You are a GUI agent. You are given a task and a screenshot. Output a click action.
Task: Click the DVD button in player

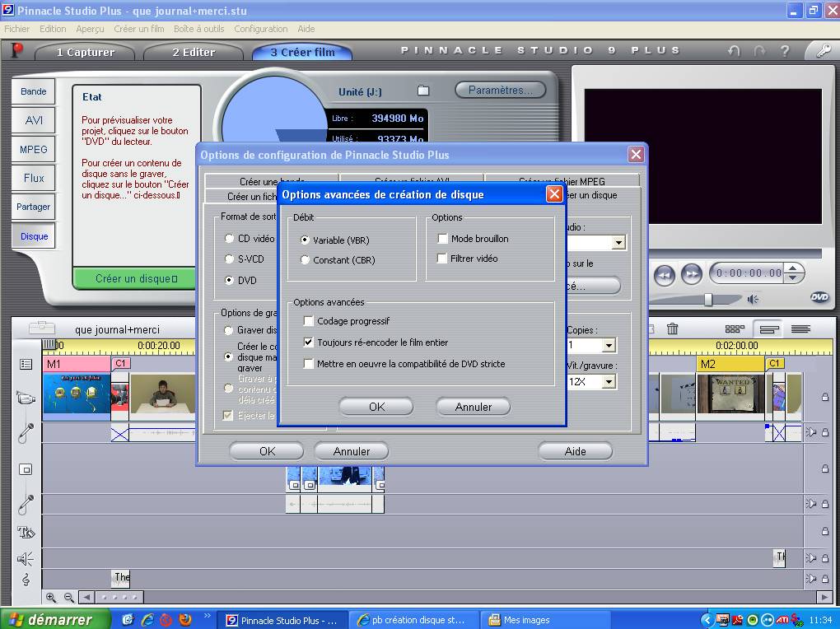click(819, 297)
